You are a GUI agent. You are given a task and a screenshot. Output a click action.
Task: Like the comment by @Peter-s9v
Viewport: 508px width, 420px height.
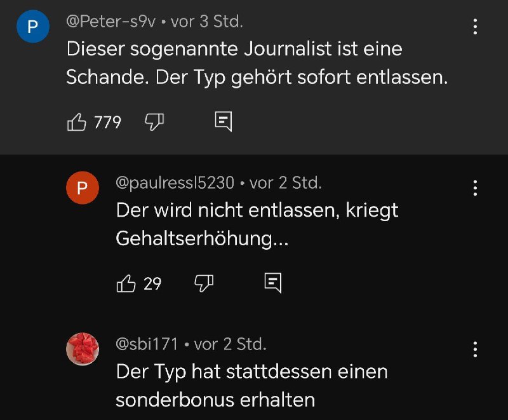pos(77,121)
